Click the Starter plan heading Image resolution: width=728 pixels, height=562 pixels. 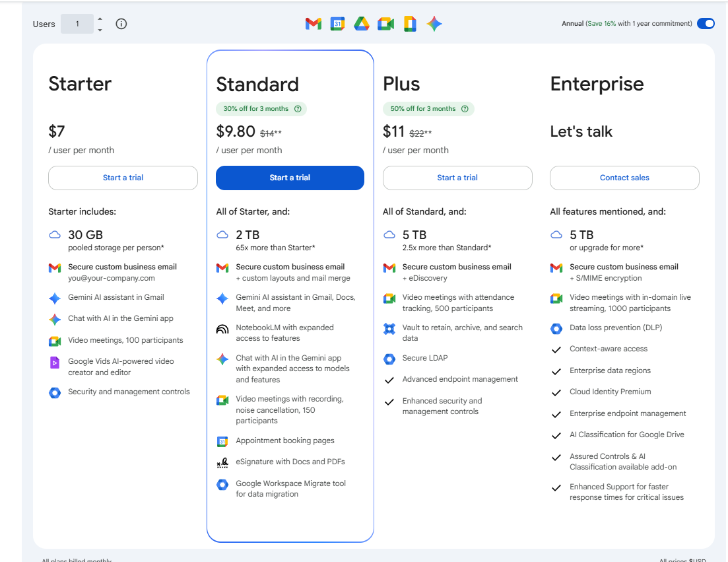(x=80, y=84)
